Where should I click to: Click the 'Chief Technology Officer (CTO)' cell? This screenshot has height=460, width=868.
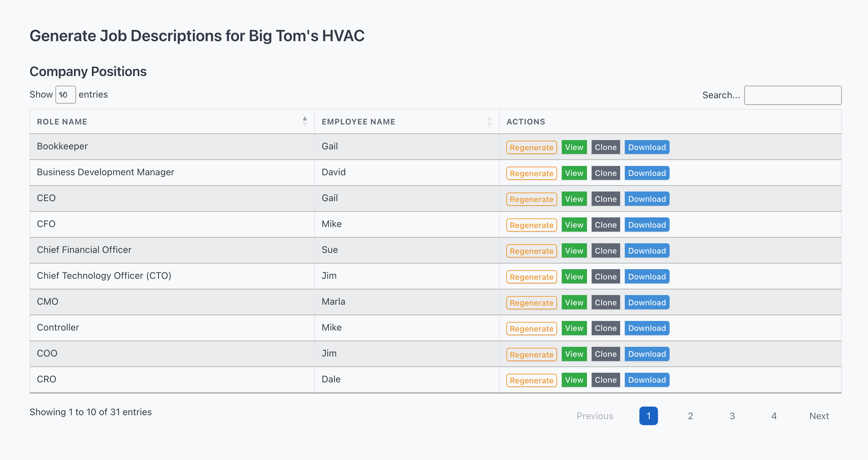pos(172,276)
